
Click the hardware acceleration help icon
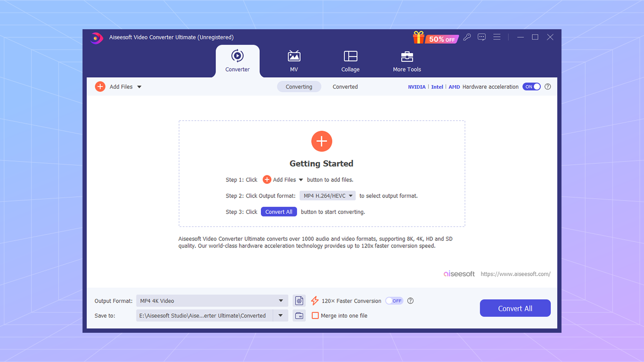coord(547,87)
